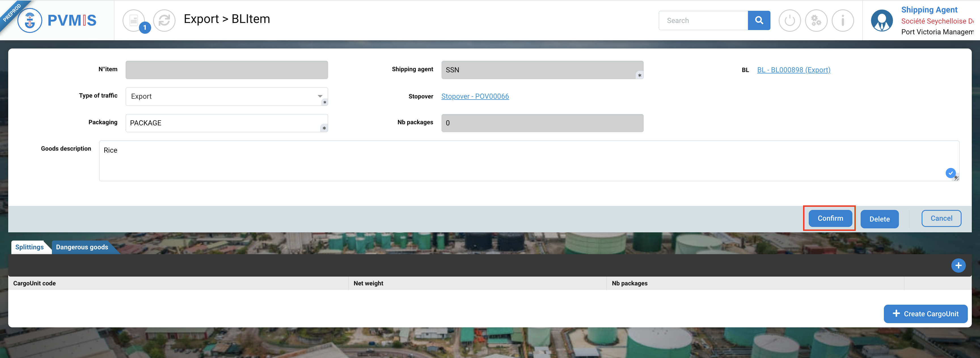980x358 pixels.
Task: Switch to the Dangerous goods tab
Action: tap(82, 247)
